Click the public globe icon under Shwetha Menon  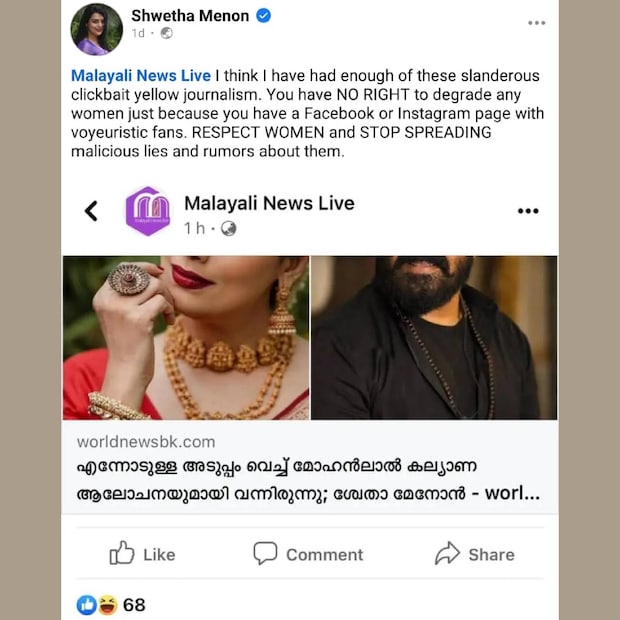click(x=166, y=34)
